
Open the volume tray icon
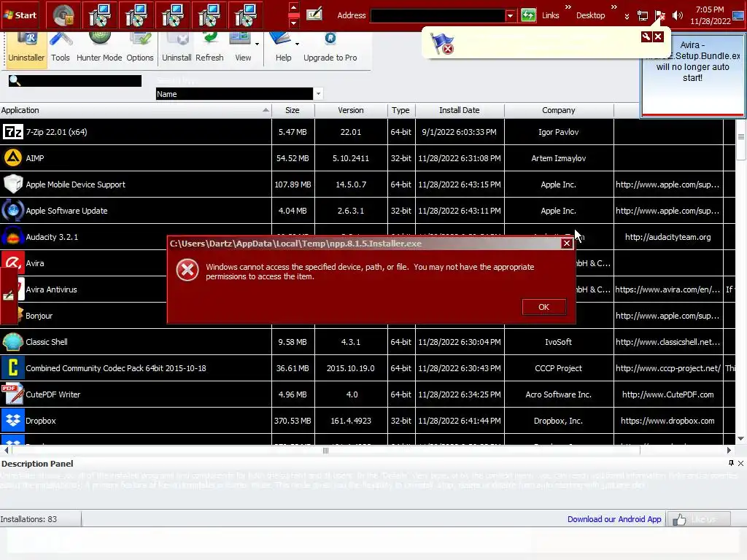tap(677, 15)
